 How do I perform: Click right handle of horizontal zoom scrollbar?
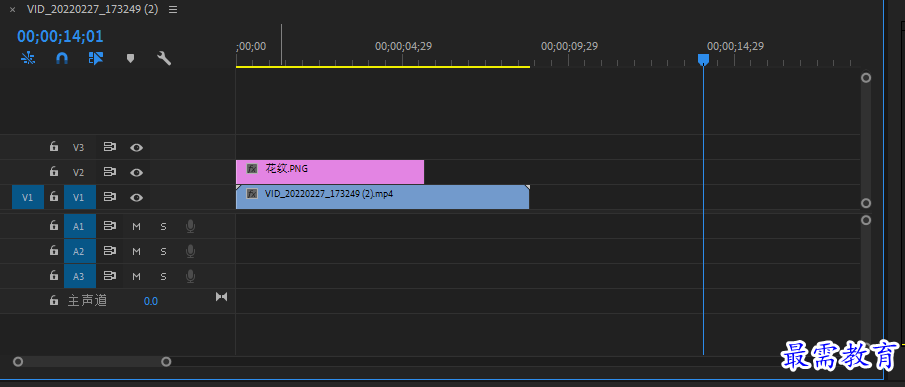166,362
